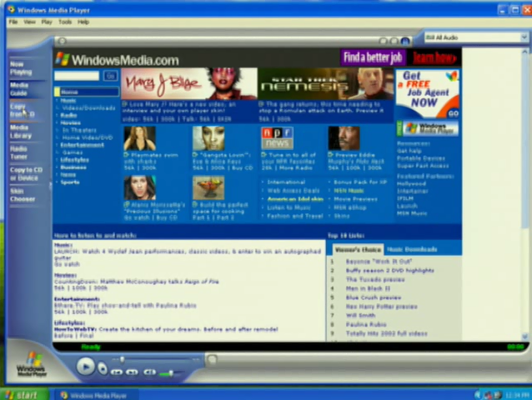Click the red learn how link
Viewport: 532px width, 400px height.
[434, 58]
